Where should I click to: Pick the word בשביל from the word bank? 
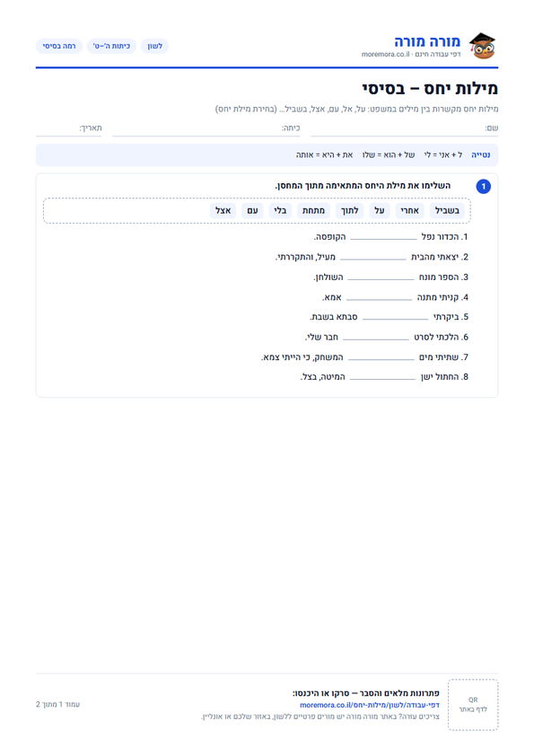[447, 211]
